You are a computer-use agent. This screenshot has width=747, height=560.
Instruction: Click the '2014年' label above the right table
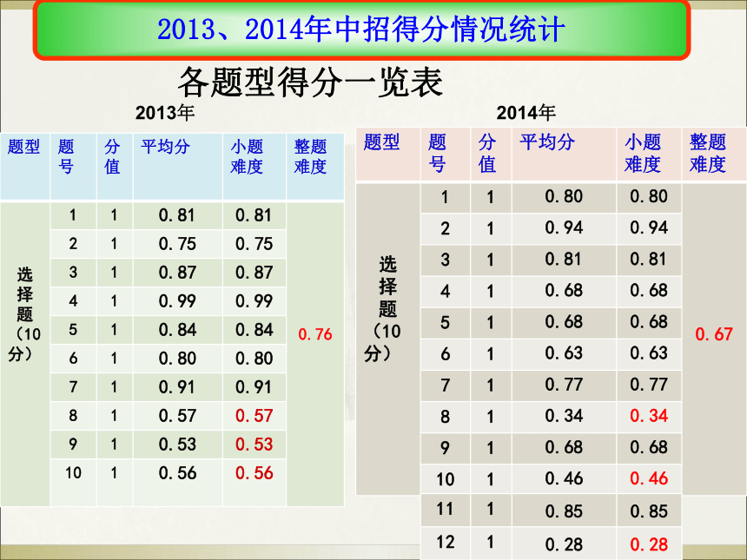click(526, 113)
